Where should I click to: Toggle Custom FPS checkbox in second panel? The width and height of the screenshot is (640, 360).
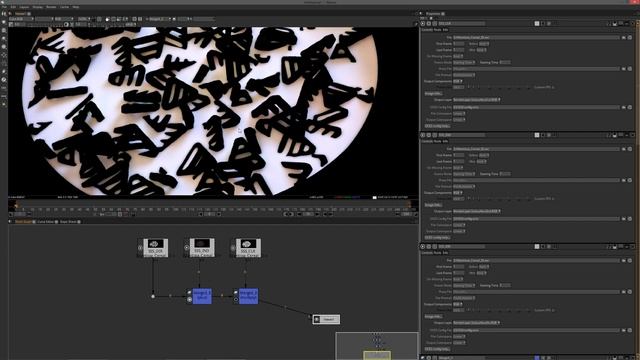552,199
